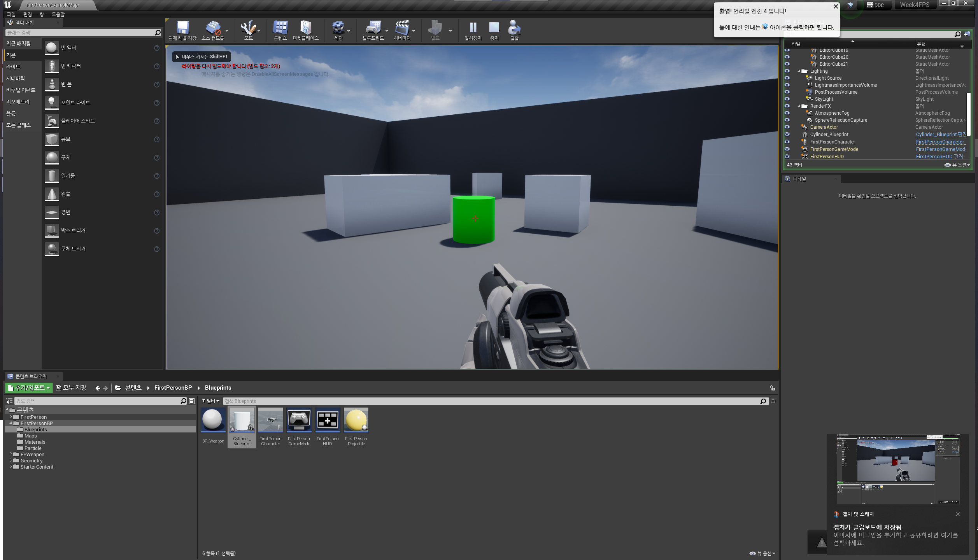Open the Filters dropdown in content browser

click(210, 401)
